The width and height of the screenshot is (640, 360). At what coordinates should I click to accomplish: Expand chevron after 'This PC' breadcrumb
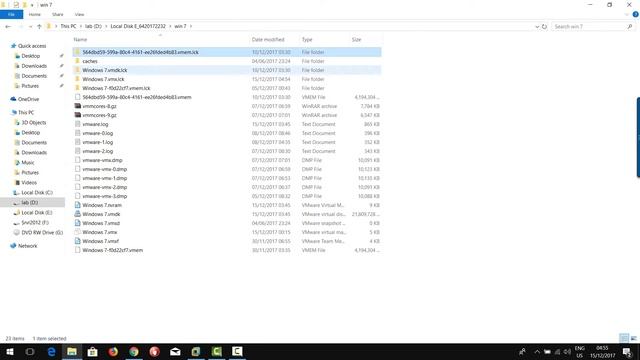point(80,26)
